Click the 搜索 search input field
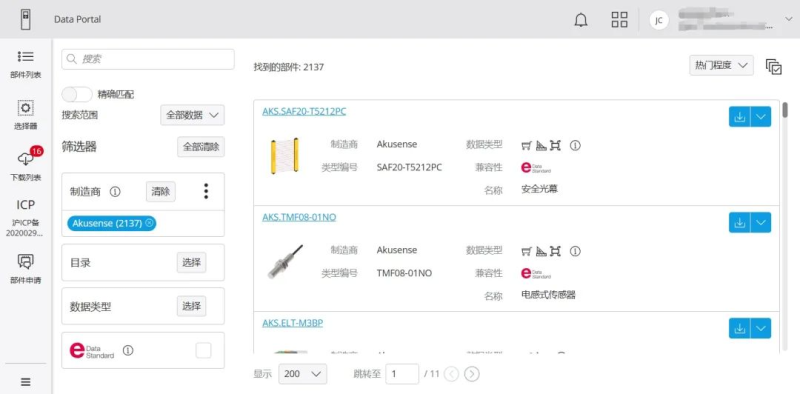Viewport: 800px width, 394px height. [x=148, y=59]
